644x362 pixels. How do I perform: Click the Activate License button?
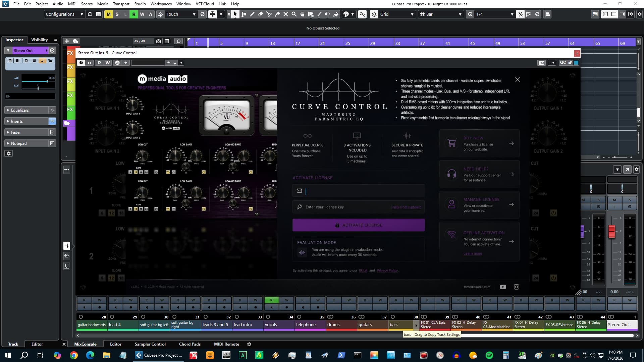[x=359, y=225]
